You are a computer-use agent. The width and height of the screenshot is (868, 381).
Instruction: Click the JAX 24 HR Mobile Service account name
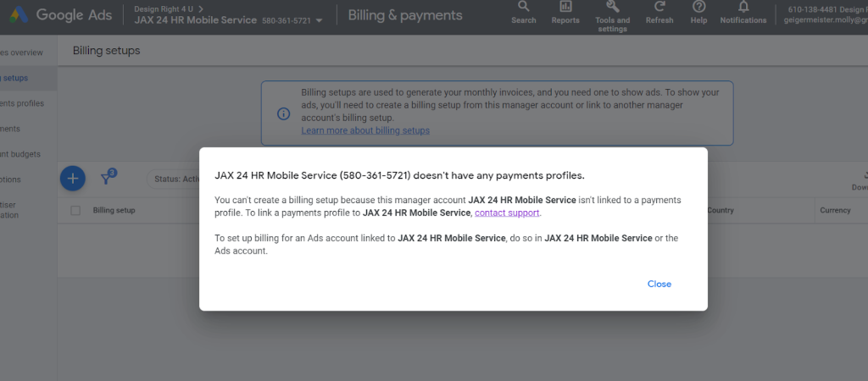tap(196, 20)
